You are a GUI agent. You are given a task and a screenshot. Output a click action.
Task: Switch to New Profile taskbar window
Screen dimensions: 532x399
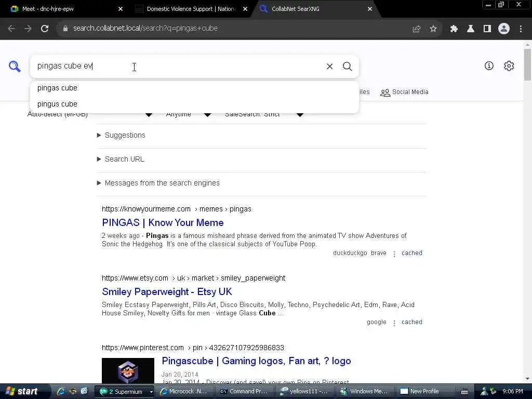point(424,392)
